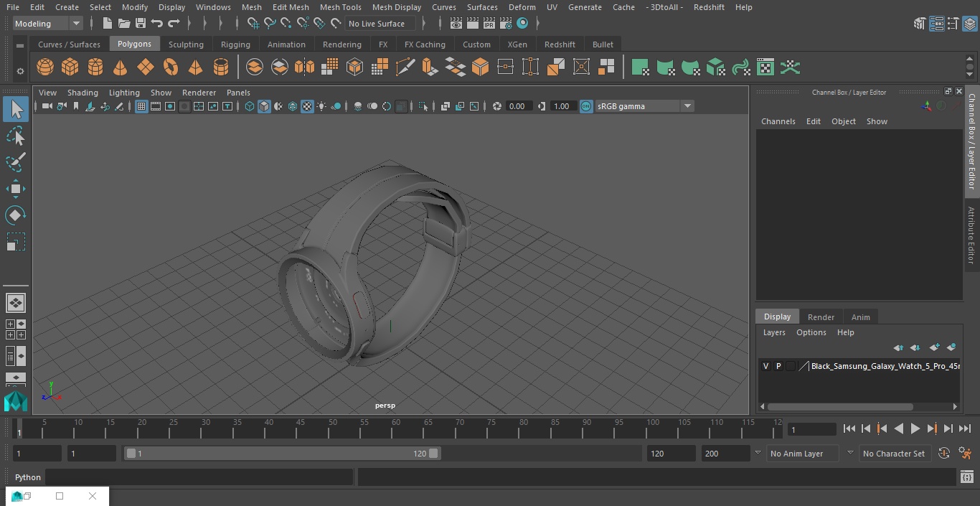Undo the last action with arrow icon
This screenshot has width=980, height=506.
(x=157, y=24)
